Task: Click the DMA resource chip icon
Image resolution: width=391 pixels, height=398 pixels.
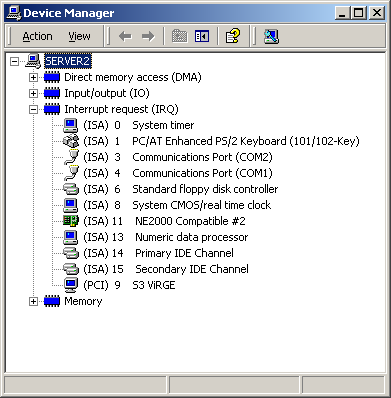Action: point(52,77)
